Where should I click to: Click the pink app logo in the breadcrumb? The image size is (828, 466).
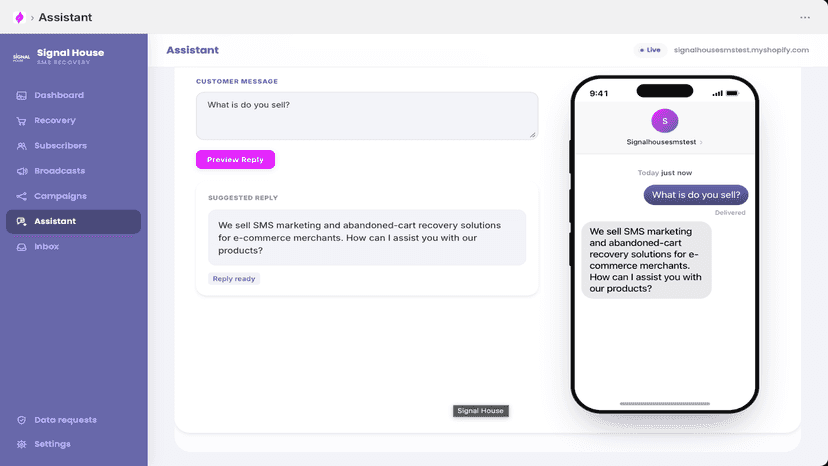coord(20,17)
